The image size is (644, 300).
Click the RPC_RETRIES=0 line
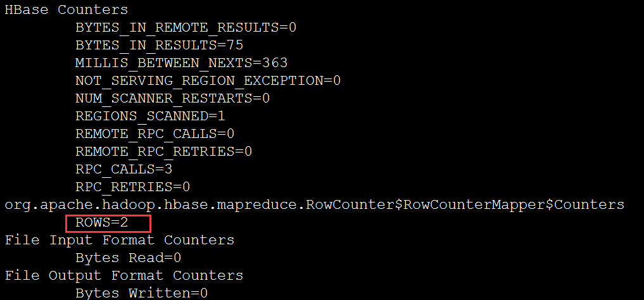132,187
